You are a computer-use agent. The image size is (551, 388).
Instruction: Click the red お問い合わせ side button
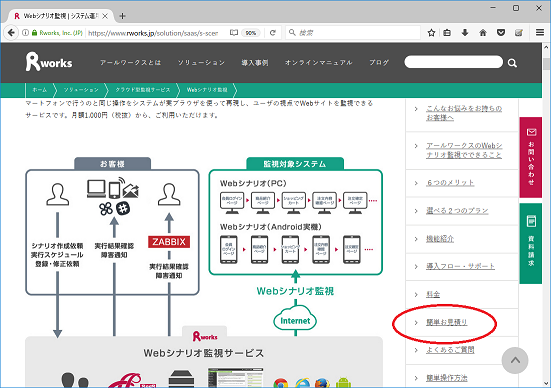click(531, 157)
